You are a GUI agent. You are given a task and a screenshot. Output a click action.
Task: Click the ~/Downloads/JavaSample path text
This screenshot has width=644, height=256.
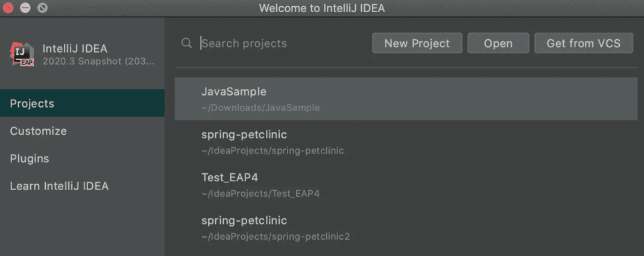[x=260, y=108]
